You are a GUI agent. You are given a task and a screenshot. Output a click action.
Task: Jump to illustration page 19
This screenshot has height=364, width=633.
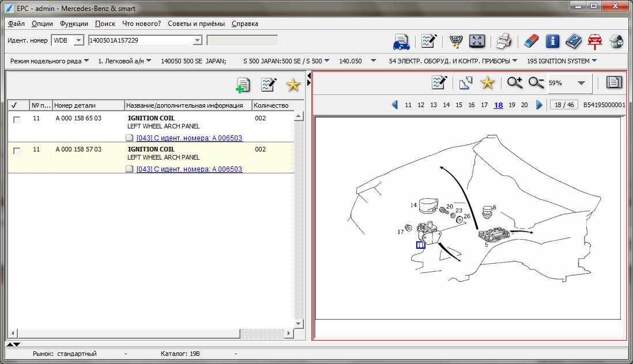[512, 105]
